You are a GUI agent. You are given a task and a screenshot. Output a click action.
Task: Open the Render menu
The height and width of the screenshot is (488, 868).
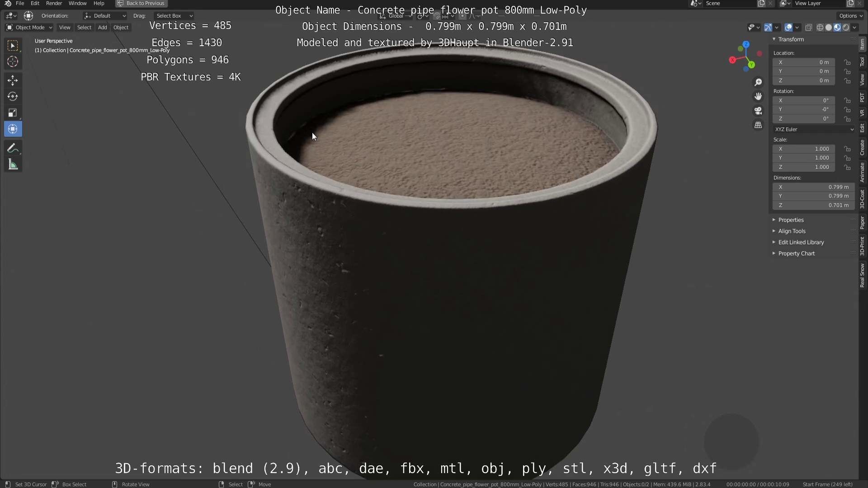pos(54,3)
